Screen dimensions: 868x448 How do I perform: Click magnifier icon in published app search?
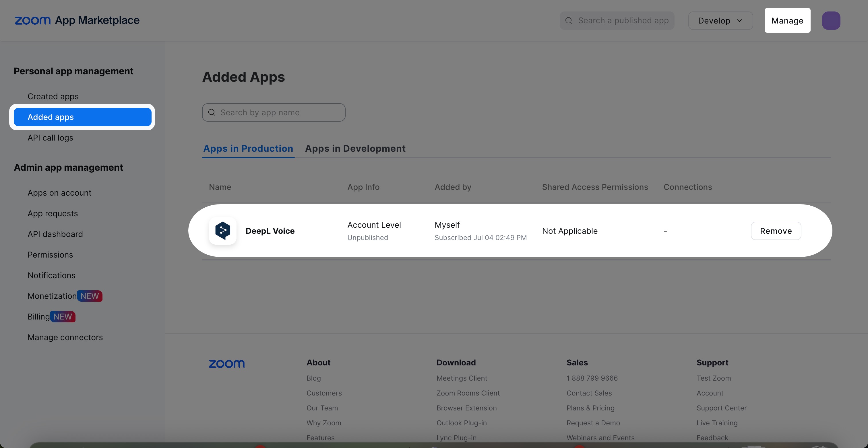pos(569,21)
